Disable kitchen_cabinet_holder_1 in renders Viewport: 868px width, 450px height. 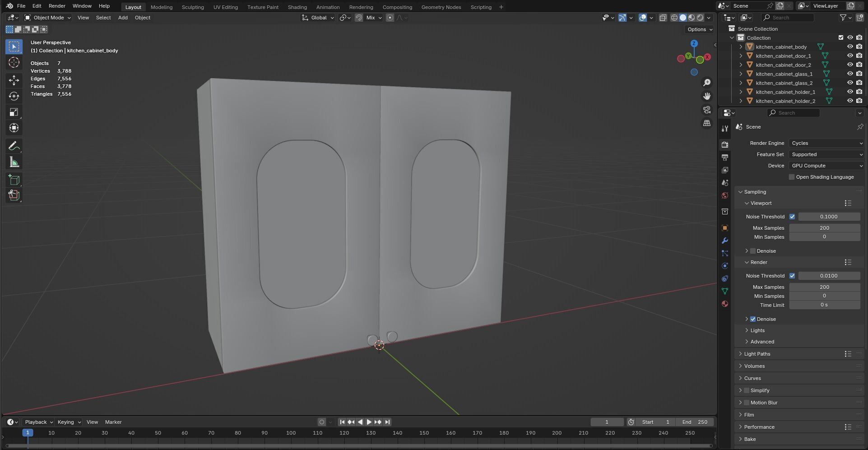tap(859, 92)
